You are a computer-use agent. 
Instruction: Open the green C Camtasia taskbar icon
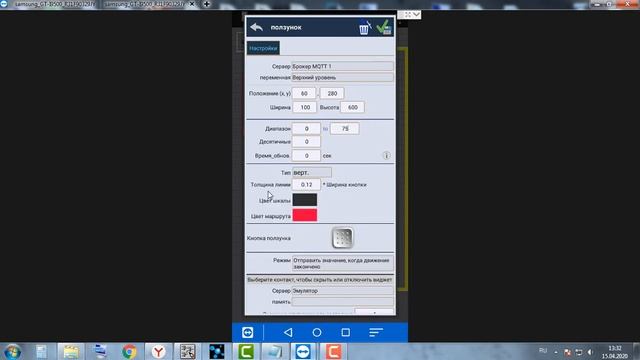[x=246, y=351]
